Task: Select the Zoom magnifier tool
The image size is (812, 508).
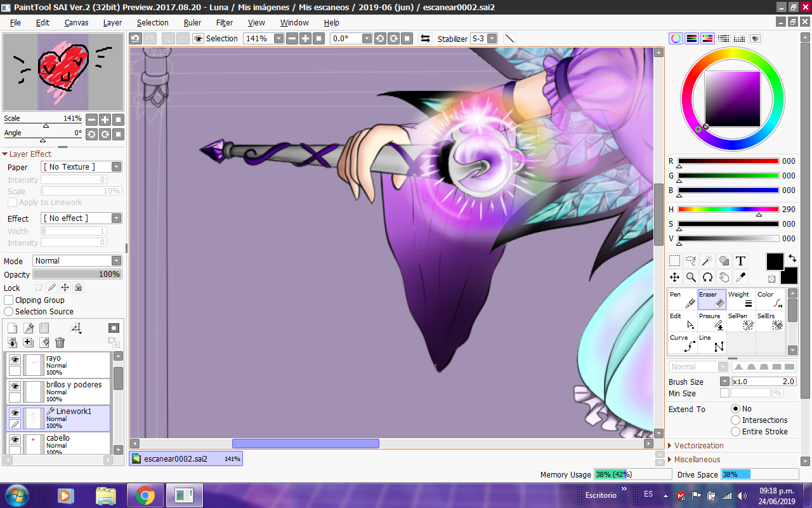Action: coord(691,277)
